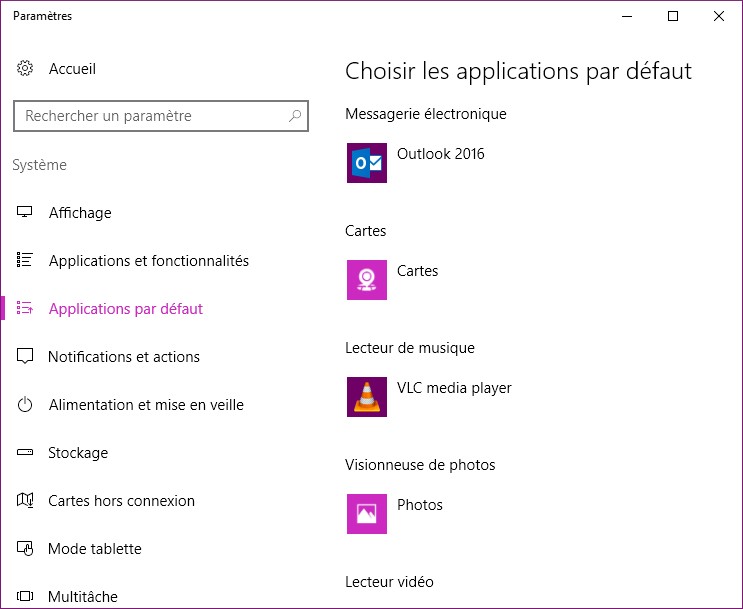Viewport: 743px width, 609px height.
Task: Go to the Stockage settings page
Action: pos(78,453)
